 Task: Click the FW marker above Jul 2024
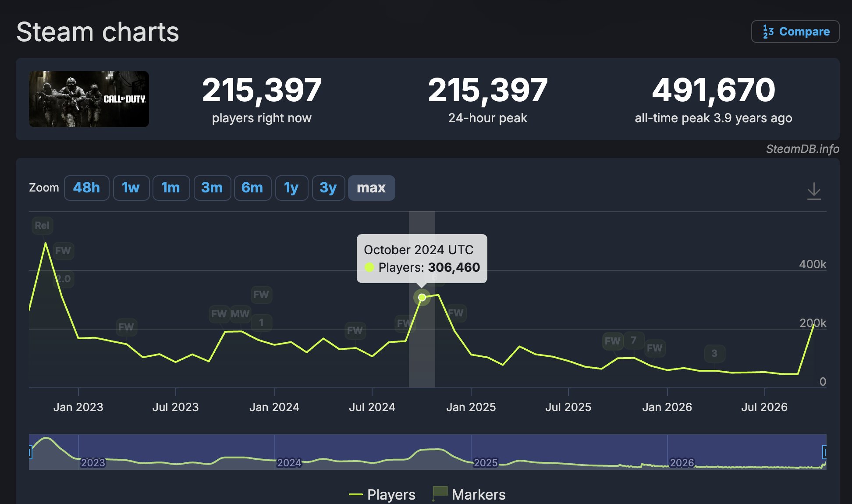(355, 330)
